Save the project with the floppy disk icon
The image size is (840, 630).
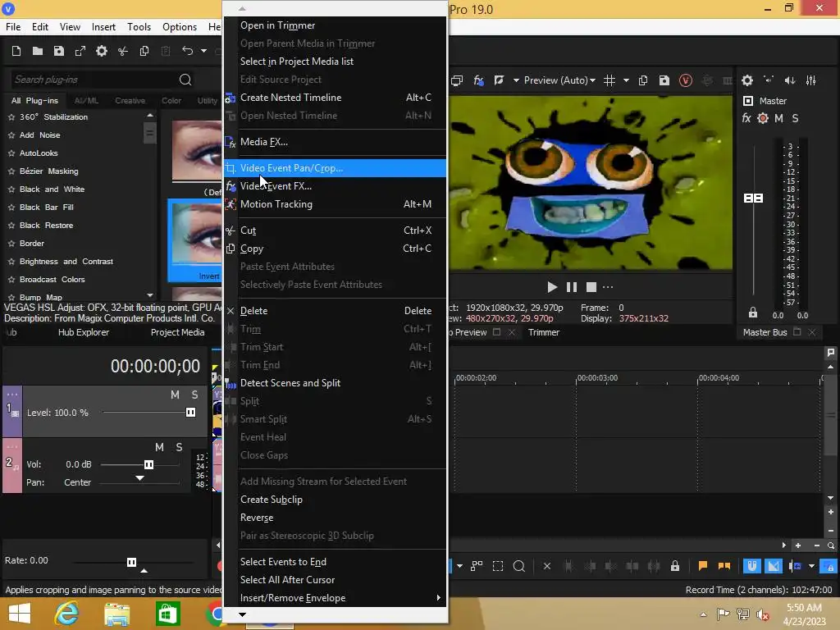[x=59, y=51]
